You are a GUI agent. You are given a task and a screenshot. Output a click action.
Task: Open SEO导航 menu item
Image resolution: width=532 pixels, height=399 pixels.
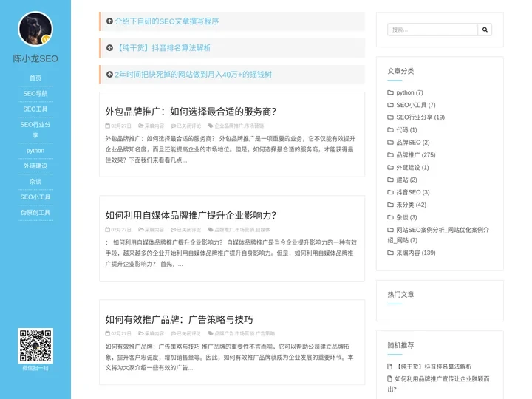click(x=35, y=94)
